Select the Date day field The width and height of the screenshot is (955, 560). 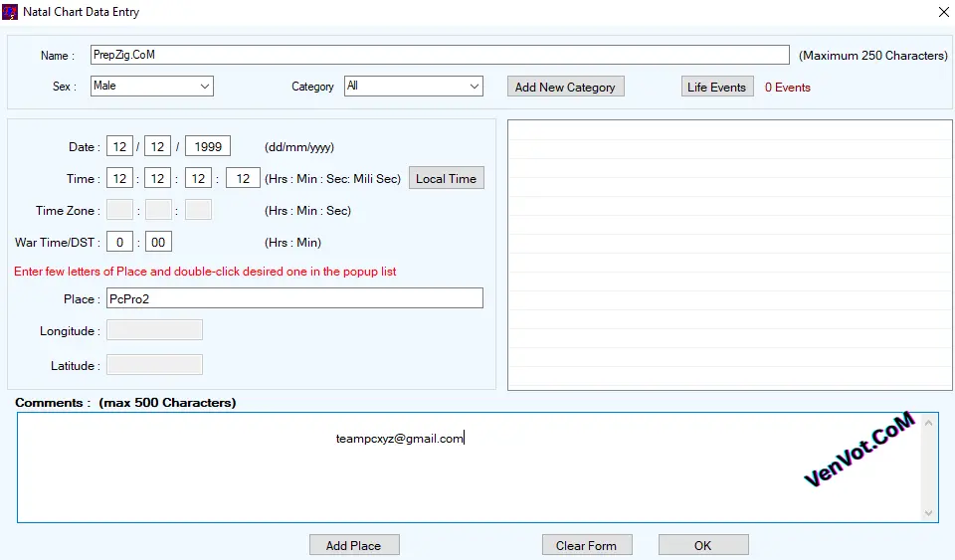click(x=119, y=146)
